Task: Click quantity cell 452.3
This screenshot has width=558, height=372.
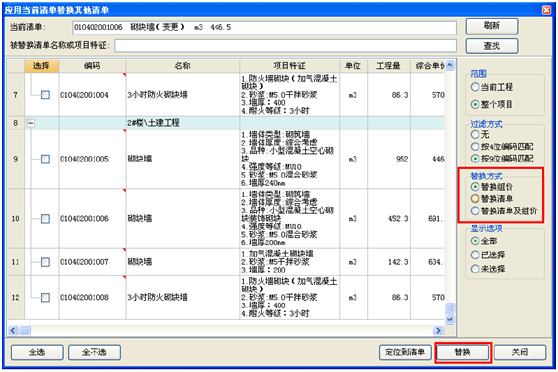Action: (389, 219)
